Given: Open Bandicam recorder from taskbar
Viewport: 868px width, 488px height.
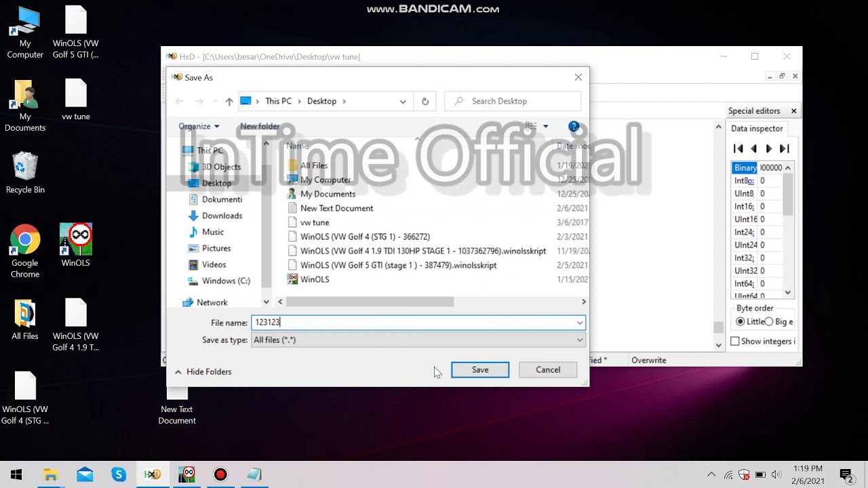Looking at the screenshot, I should click(x=220, y=474).
